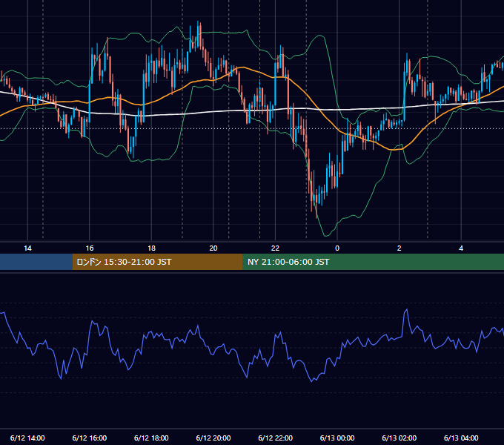Click the 6/13 00:00 date label

337,438
